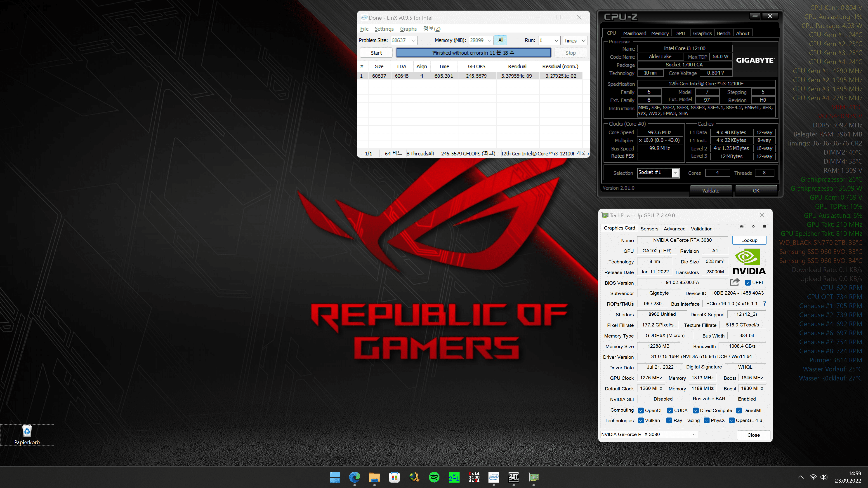The height and width of the screenshot is (488, 868).
Task: Open the Graphs menu in LinX
Action: click(408, 29)
